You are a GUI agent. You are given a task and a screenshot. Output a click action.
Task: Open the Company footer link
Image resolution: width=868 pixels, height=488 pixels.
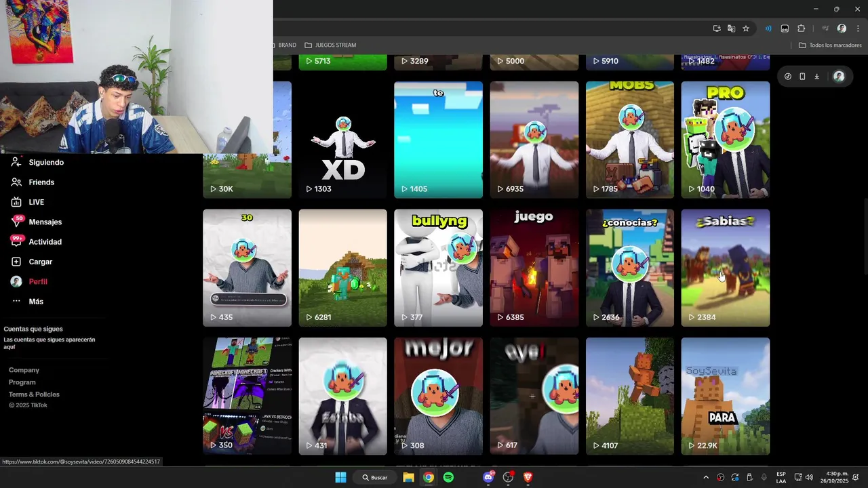coord(24,370)
